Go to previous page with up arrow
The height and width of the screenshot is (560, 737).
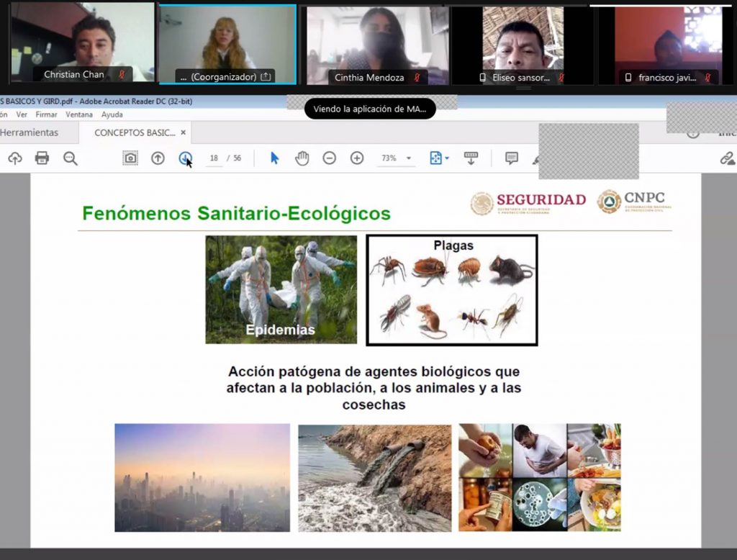158,158
